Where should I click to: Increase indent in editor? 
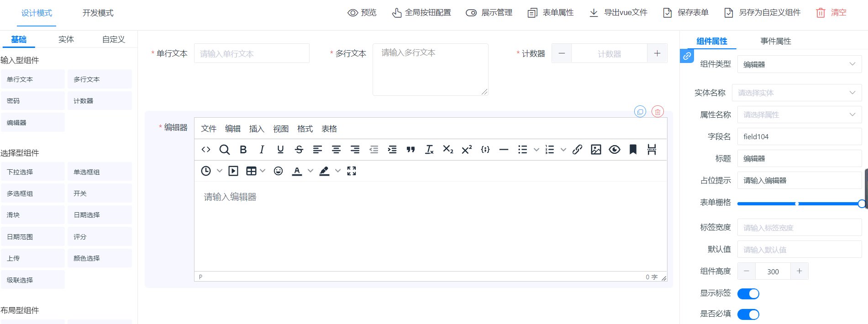[392, 150]
